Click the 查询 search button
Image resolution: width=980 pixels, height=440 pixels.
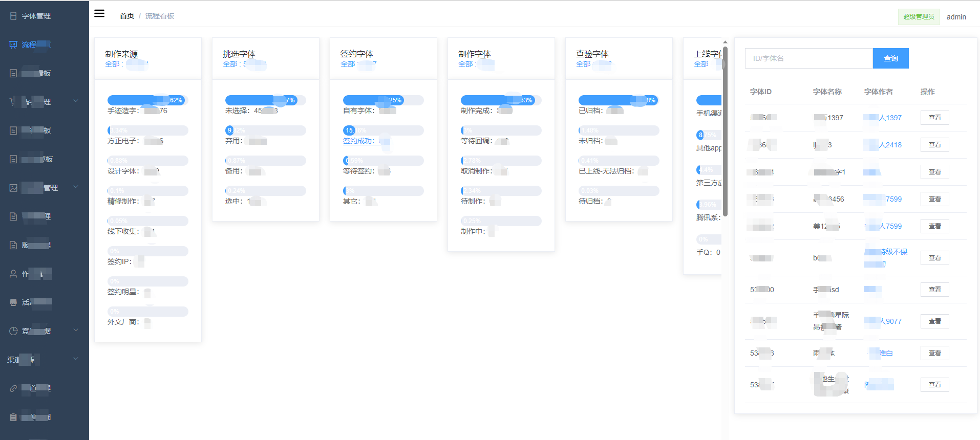890,58
